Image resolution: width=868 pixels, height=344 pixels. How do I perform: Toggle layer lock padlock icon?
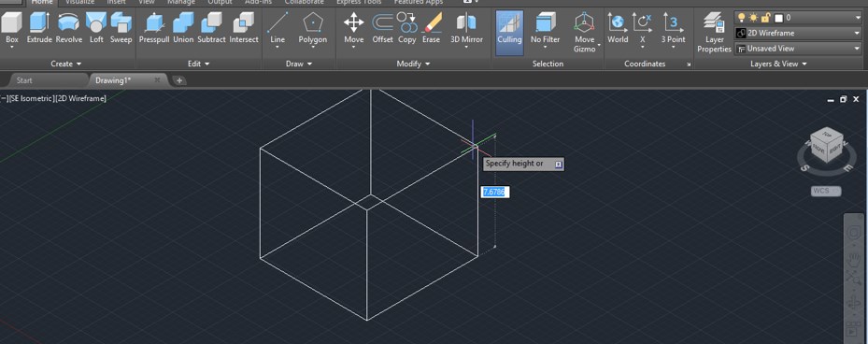click(766, 18)
